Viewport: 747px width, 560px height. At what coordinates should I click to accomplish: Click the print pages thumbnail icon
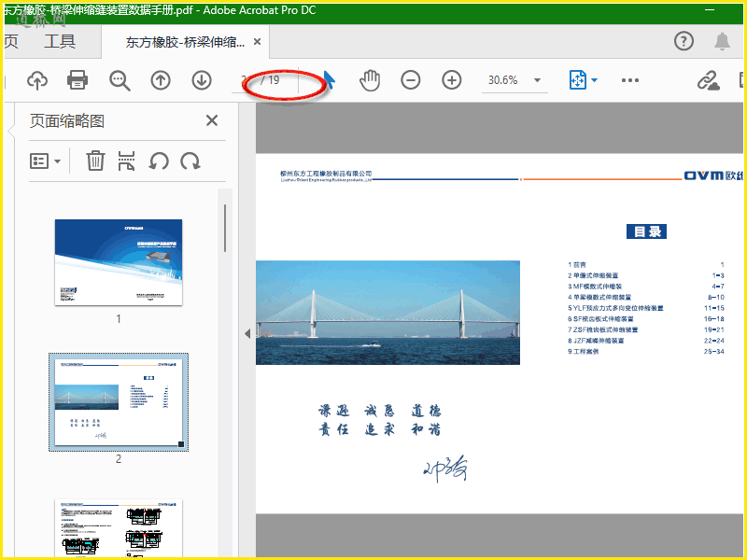click(126, 161)
